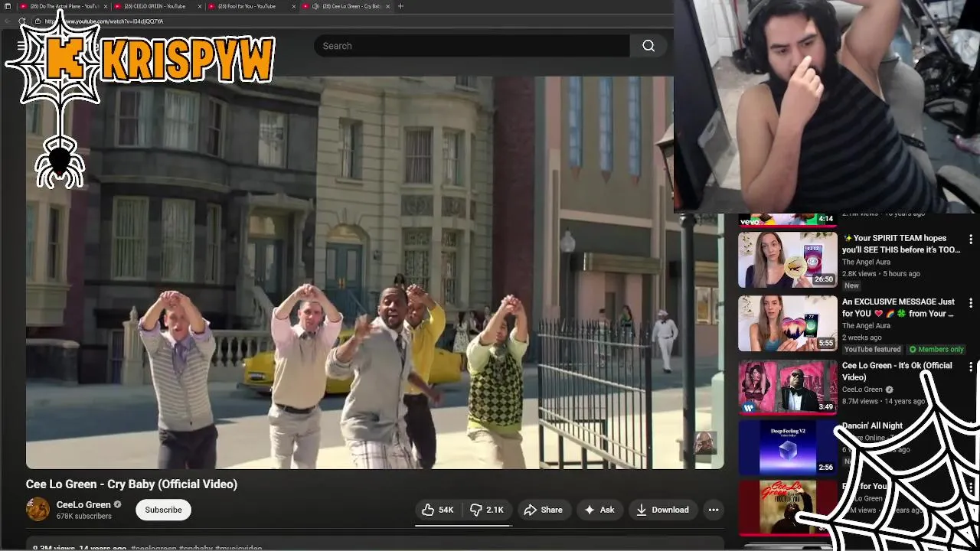
Task: Open An EXCLUSIVE MESSAGE video title
Action: click(898, 308)
